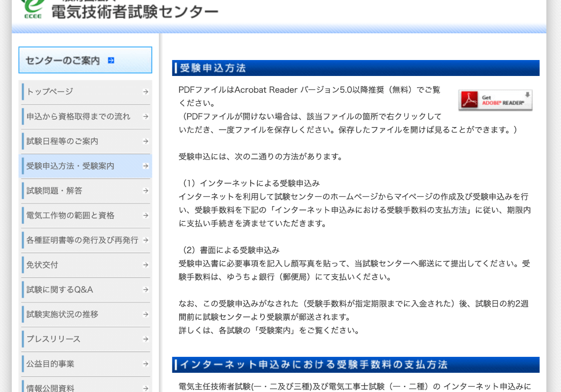The image size is (561, 392).
Task: Open 受験申込方法・受験案内 menu item
Action: click(x=86, y=166)
